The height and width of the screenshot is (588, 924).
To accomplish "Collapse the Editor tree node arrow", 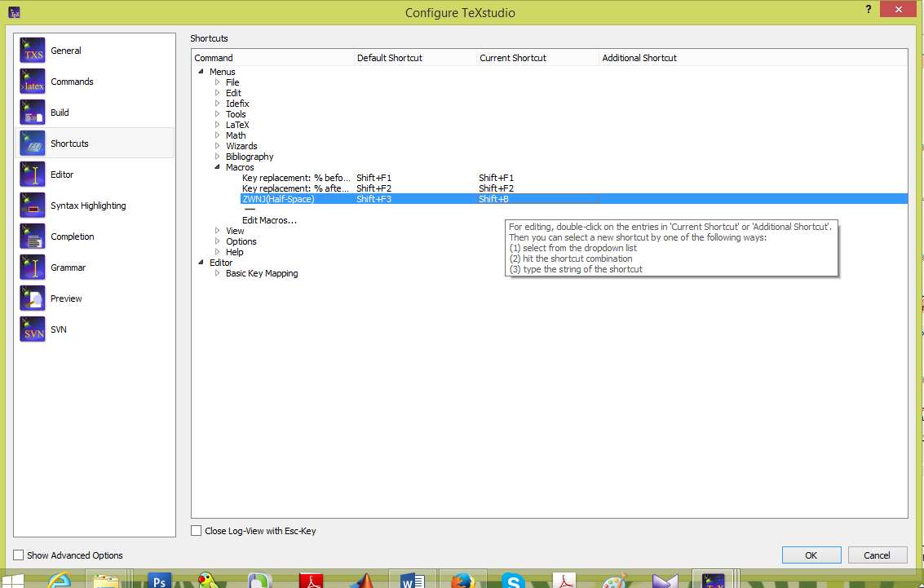I will coord(201,262).
